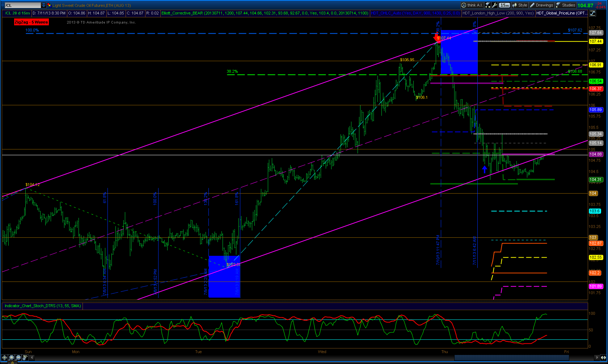Click the last price 104.87 in header
This screenshot has width=608, height=364.
pyautogui.click(x=586, y=5)
